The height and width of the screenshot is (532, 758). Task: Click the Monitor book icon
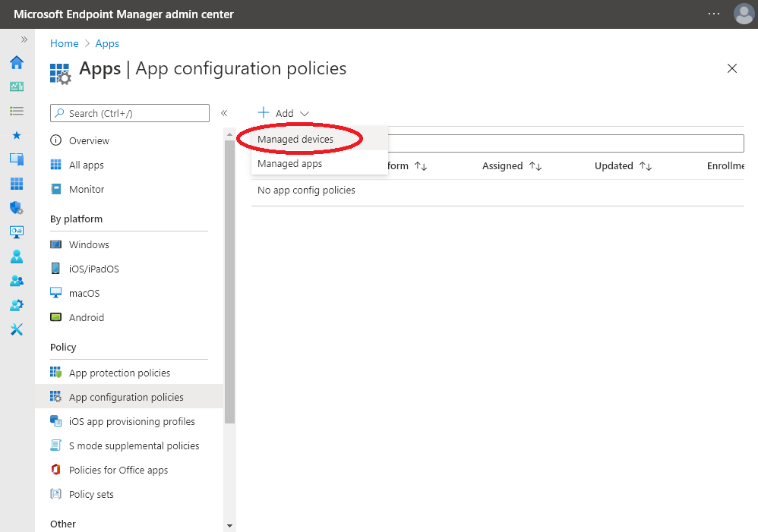coord(56,189)
